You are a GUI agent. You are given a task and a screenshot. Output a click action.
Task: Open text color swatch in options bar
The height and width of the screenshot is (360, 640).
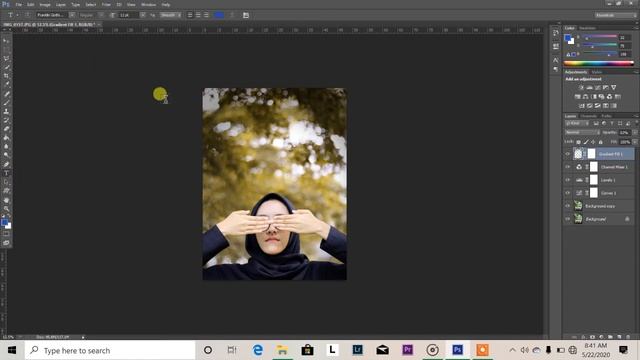219,15
